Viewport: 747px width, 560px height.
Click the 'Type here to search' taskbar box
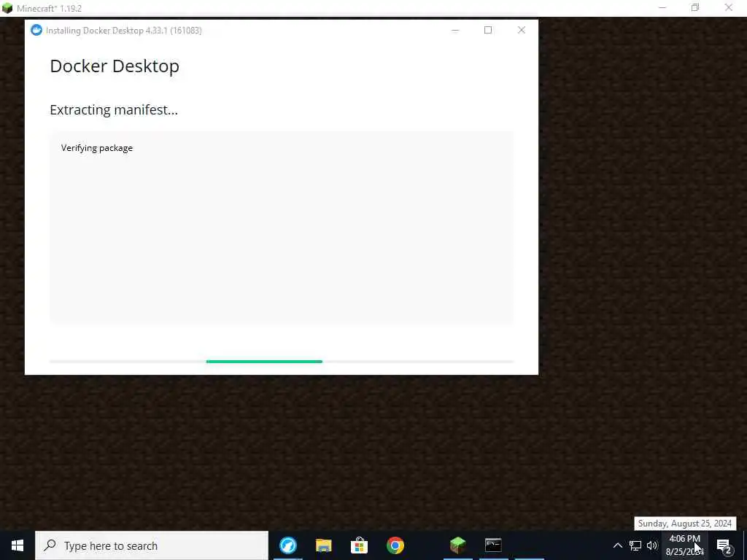click(152, 545)
